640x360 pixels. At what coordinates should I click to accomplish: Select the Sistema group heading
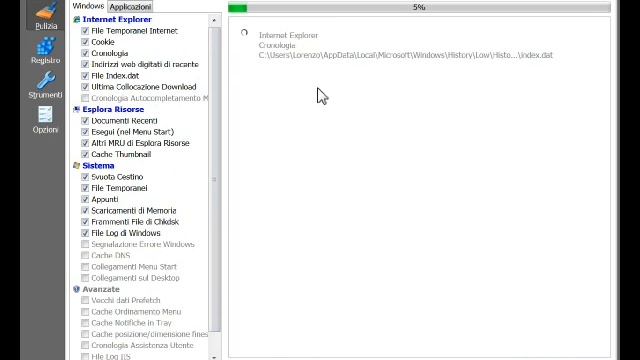[98, 166]
